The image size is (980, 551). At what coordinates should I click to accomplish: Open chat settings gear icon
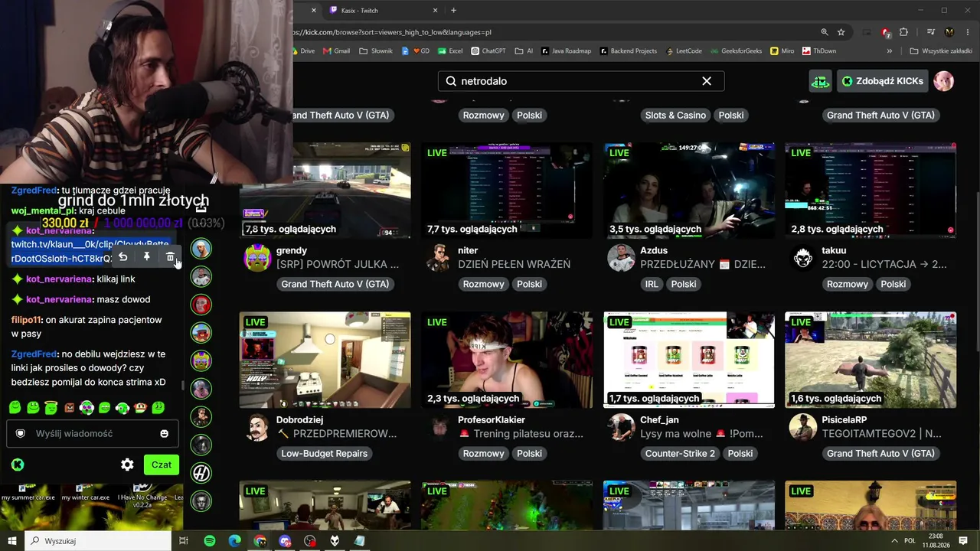click(127, 465)
